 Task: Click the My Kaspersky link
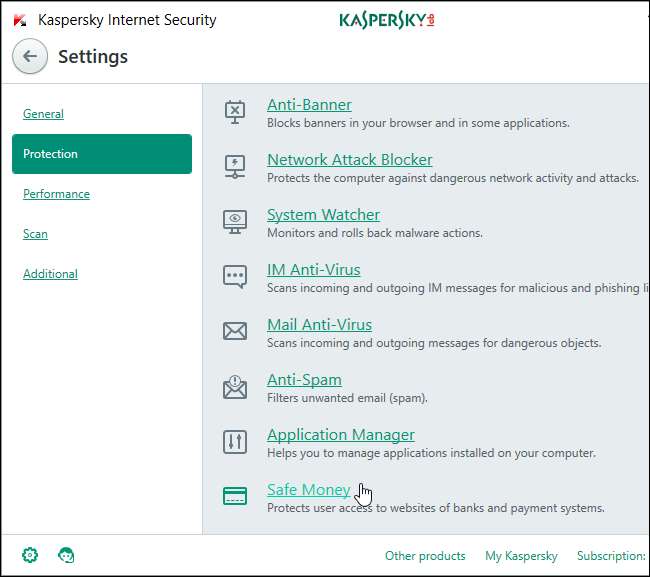[x=521, y=556]
